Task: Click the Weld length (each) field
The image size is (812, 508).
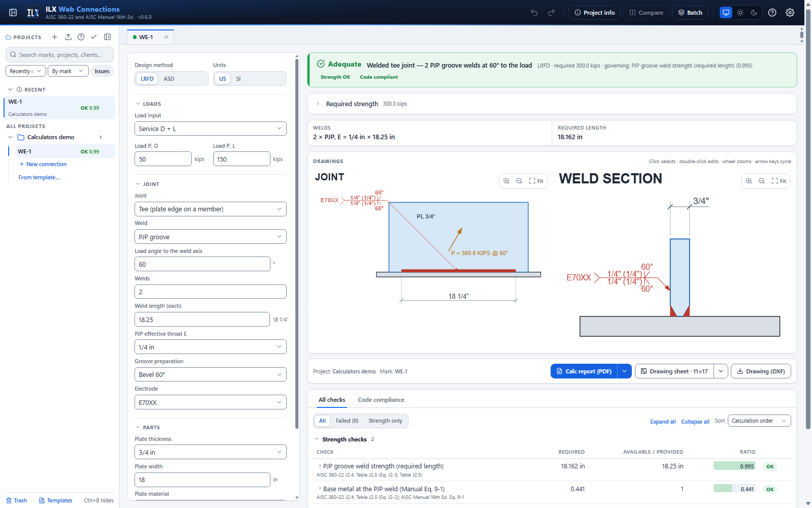Action: click(x=202, y=320)
